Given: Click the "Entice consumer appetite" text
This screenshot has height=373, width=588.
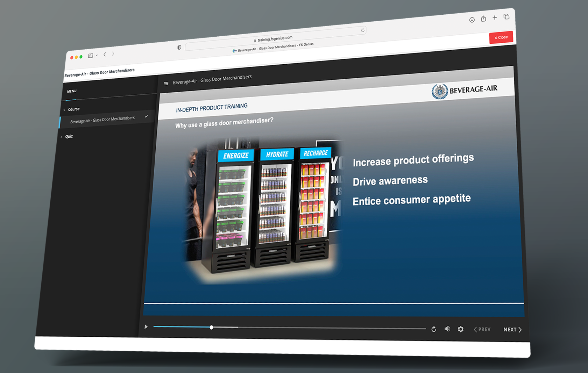Looking at the screenshot, I should [411, 200].
